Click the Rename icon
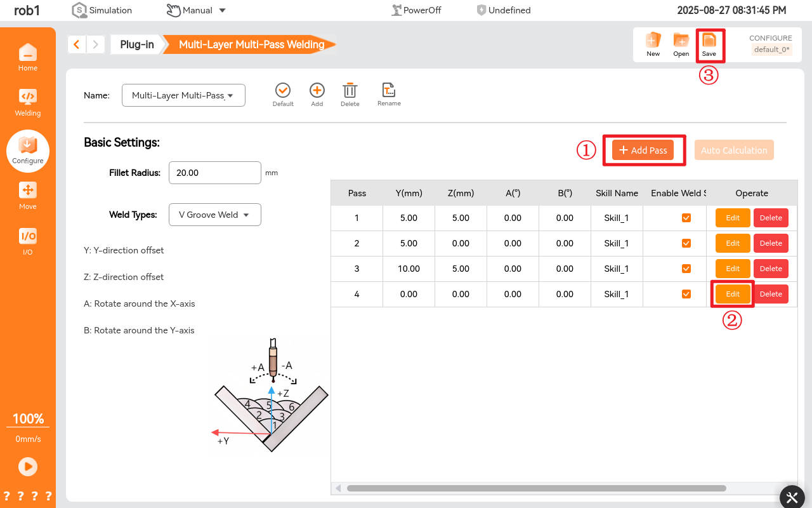 (x=389, y=92)
